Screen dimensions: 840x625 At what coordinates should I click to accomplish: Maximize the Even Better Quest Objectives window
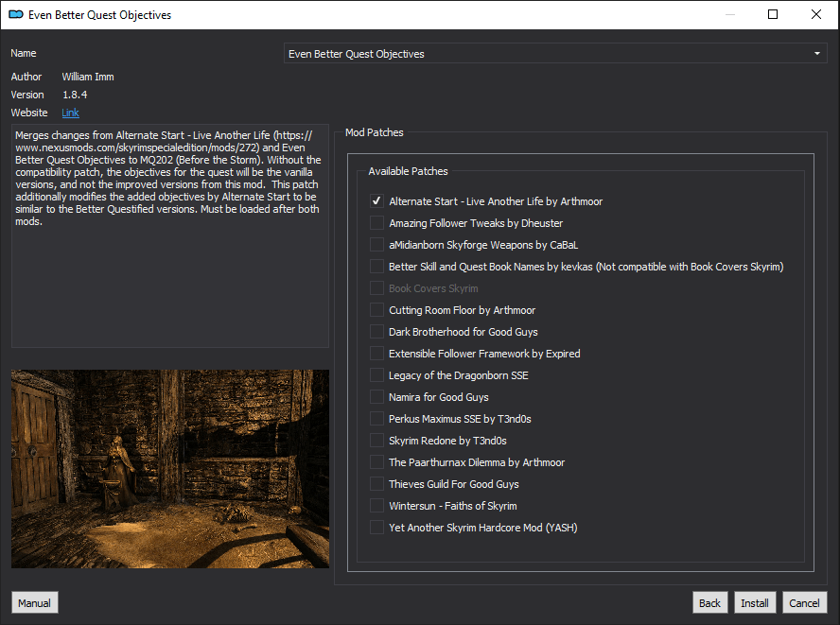pyautogui.click(x=773, y=14)
